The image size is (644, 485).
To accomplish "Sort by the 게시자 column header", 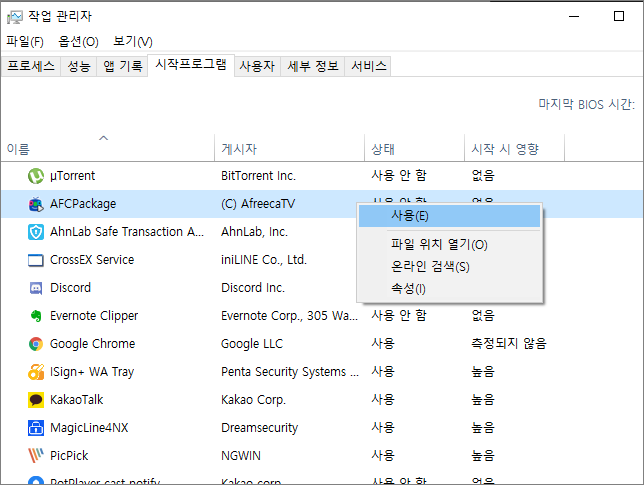I will [290, 149].
